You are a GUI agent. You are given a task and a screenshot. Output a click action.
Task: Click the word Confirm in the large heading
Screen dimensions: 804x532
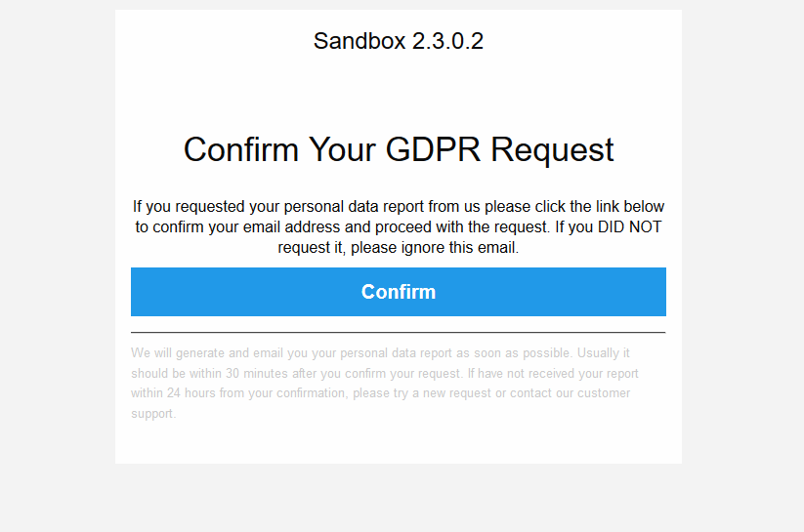(x=241, y=149)
